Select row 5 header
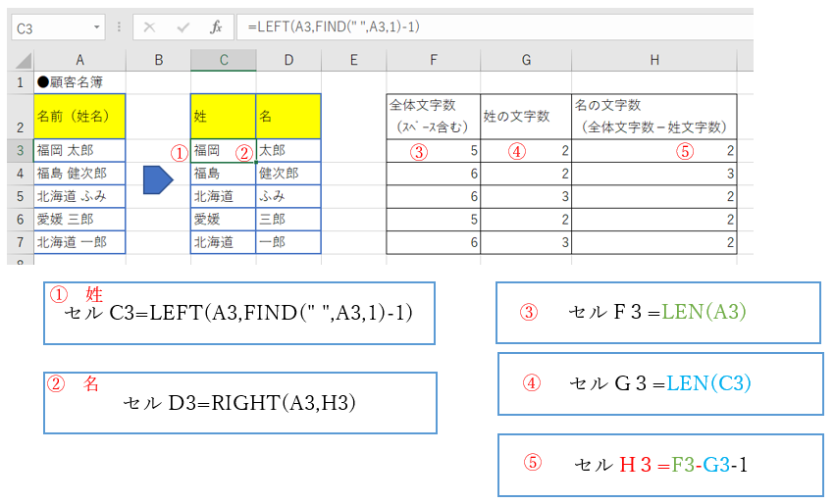The width and height of the screenshot is (835, 504). (x=20, y=195)
